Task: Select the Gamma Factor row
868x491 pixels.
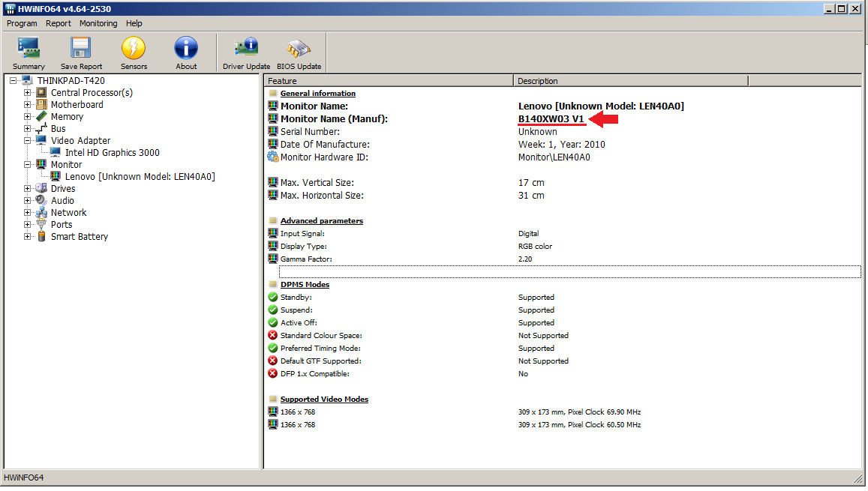Action: (x=563, y=259)
